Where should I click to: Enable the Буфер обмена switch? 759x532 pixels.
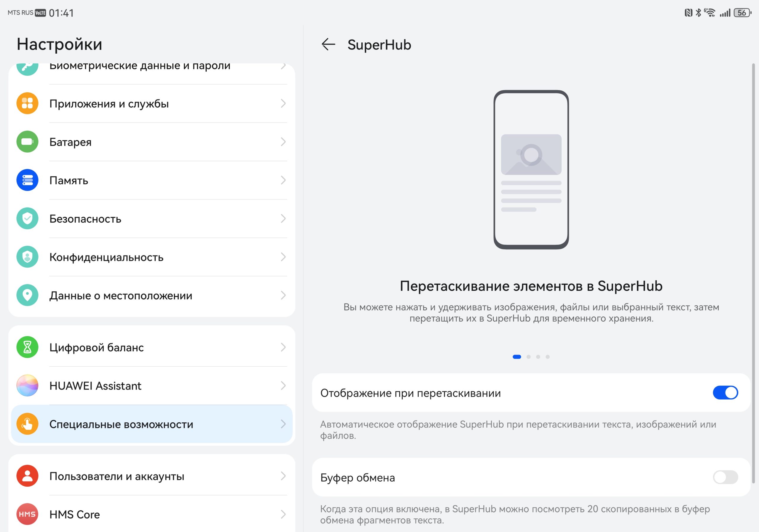725,477
